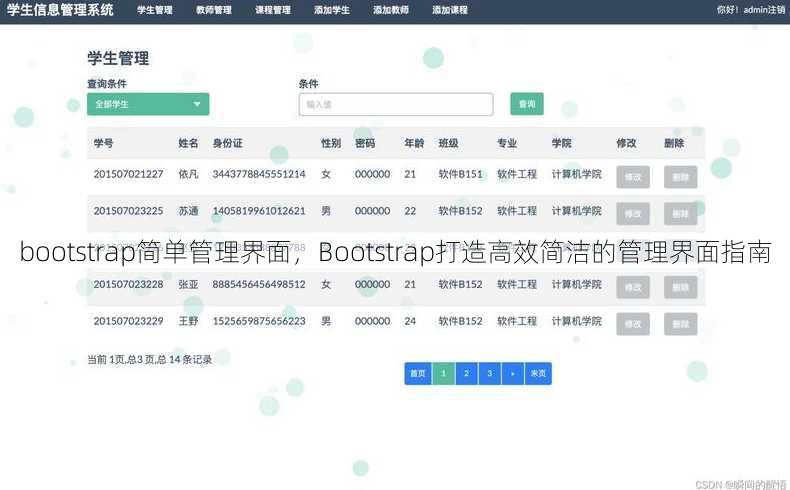Image resolution: width=790 pixels, height=490 pixels.
Task: Jump to 末页 last page in pagination
Action: (538, 374)
